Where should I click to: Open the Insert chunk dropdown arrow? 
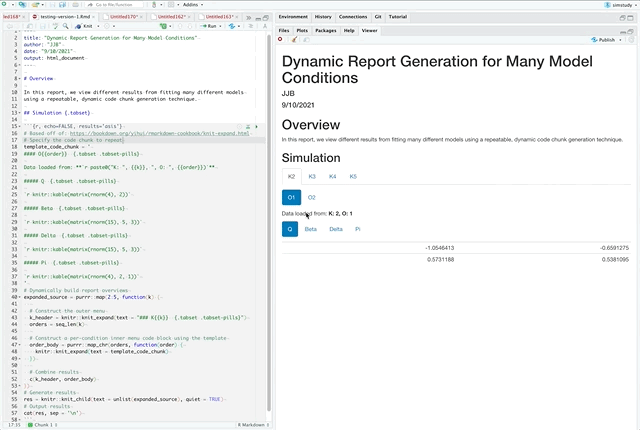pos(170,26)
